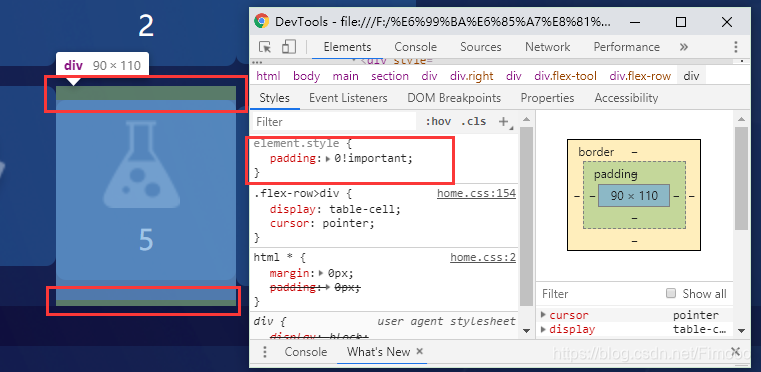Open the Sources panel
The image size is (761, 372).
tap(480, 47)
